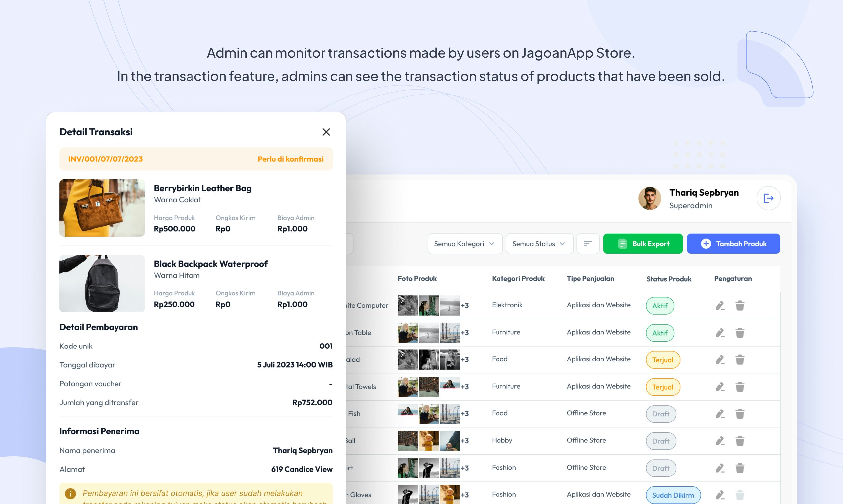Image resolution: width=843 pixels, height=504 pixels.
Task: Edit the Elektronik product row
Action: [x=720, y=306]
